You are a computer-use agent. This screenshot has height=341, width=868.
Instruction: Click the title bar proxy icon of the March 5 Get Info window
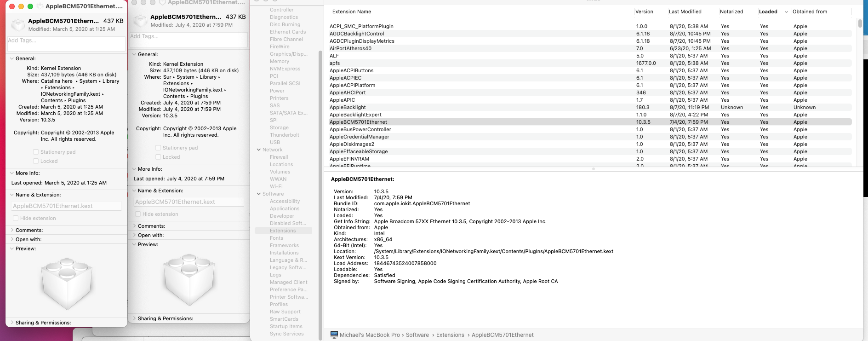pyautogui.click(x=40, y=6)
